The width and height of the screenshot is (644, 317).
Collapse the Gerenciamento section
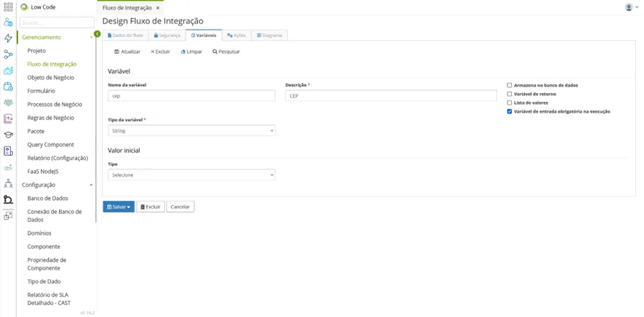pos(91,37)
